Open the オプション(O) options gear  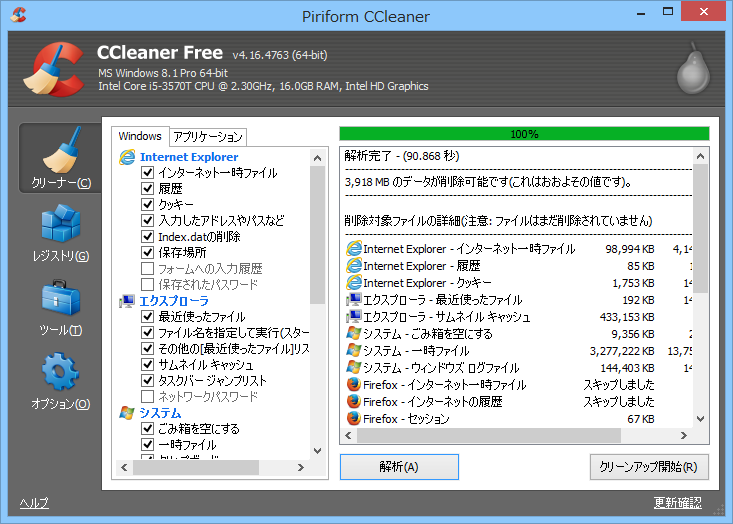coord(61,381)
